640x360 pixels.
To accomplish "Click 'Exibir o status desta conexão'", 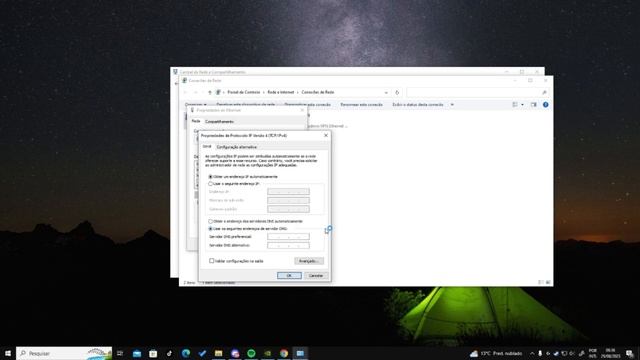I will tap(418, 105).
